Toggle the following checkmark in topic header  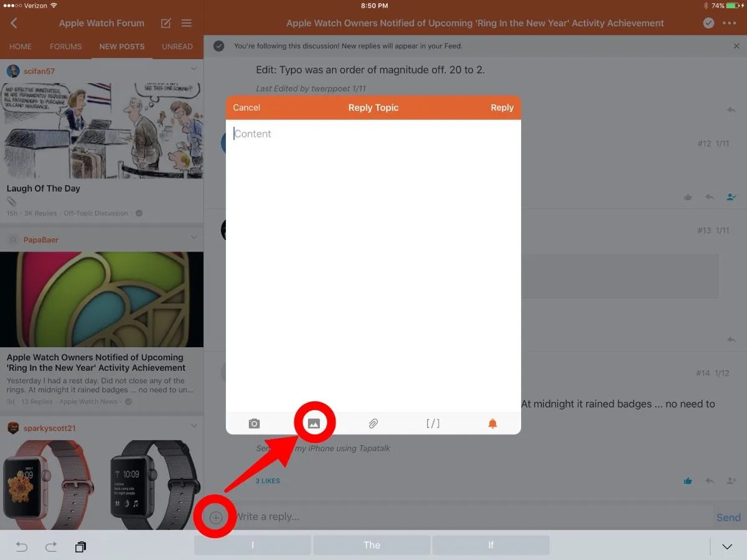click(708, 23)
